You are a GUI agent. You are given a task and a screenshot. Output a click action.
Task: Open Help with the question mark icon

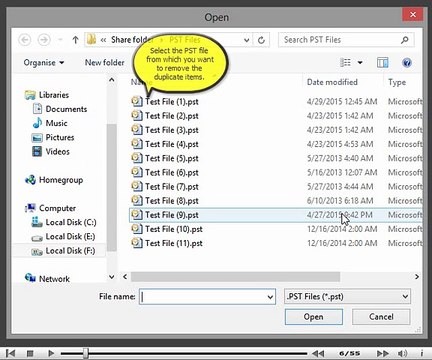(407, 62)
